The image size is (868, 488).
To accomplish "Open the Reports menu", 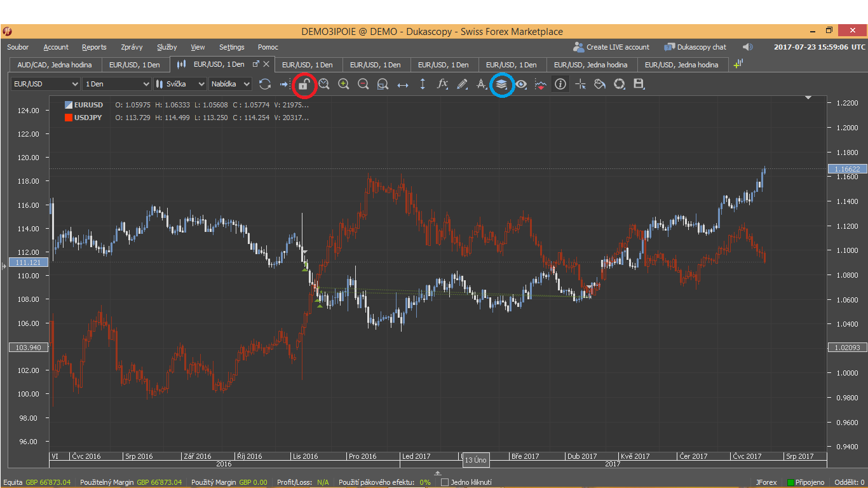I will (x=94, y=47).
